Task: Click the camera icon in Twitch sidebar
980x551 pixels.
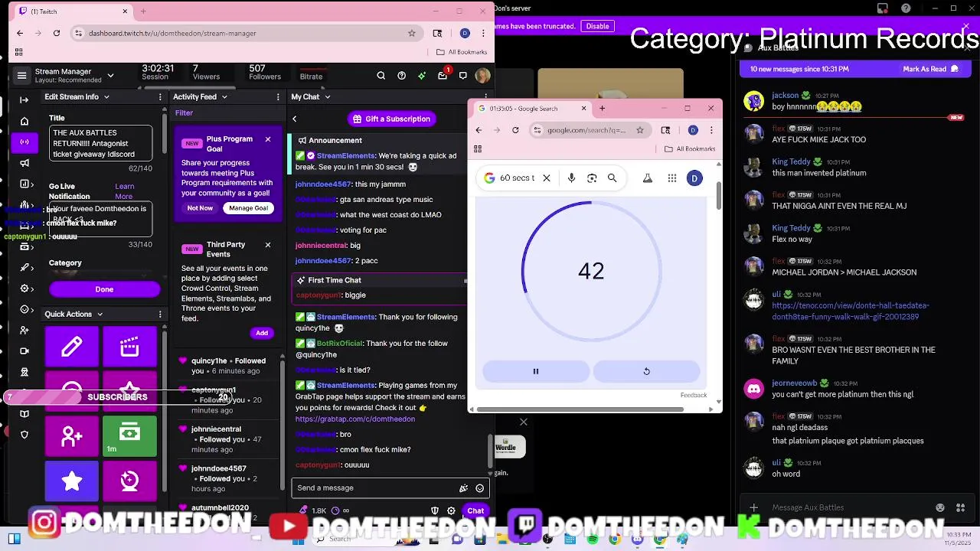Action: tap(24, 350)
